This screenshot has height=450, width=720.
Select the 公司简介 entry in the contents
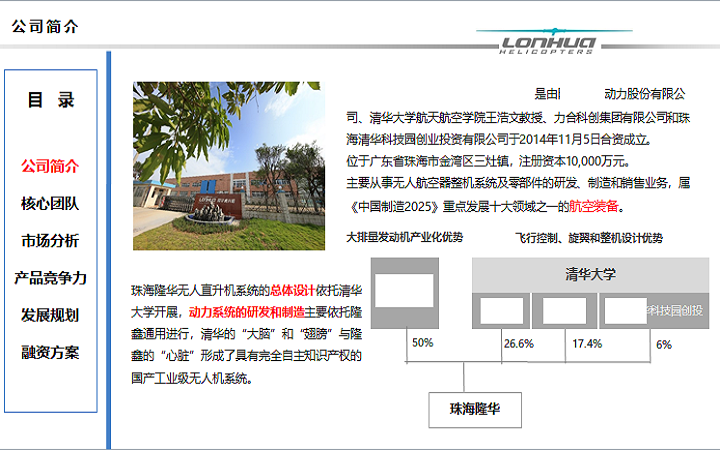pyautogui.click(x=50, y=166)
